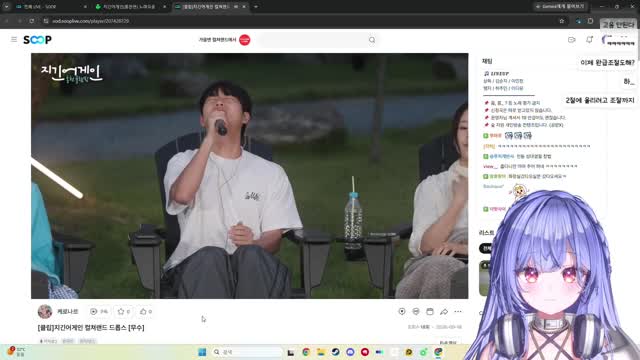
Task: Bookmark this page with the star icon
Action: [562, 21]
